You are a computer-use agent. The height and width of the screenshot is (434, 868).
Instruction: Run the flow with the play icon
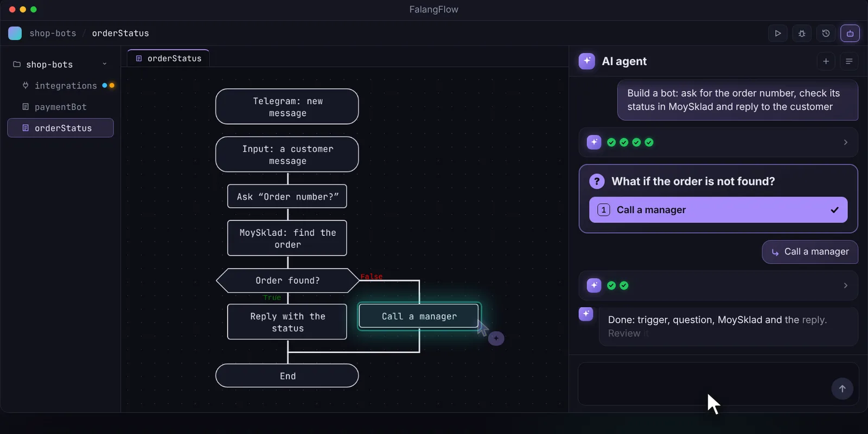click(x=778, y=33)
